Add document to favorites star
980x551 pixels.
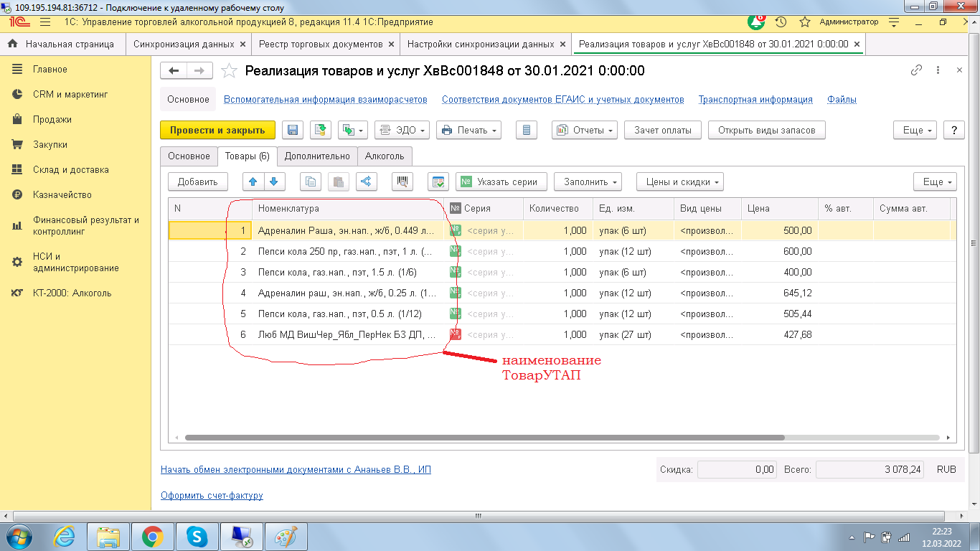tap(229, 70)
